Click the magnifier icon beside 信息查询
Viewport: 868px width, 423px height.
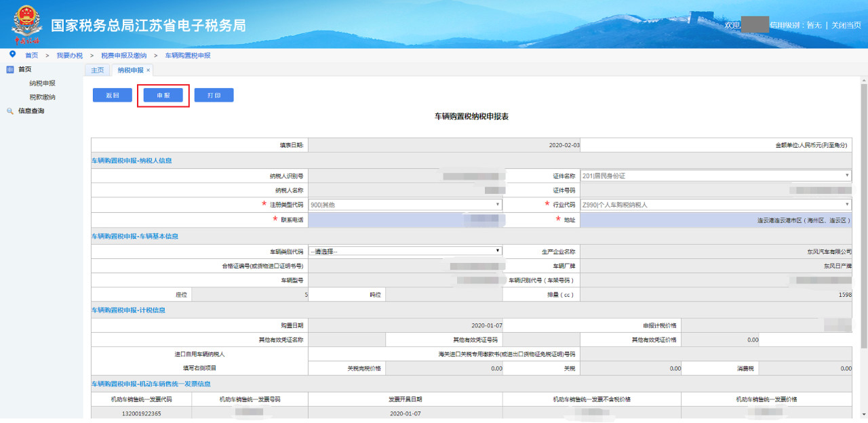(10, 111)
